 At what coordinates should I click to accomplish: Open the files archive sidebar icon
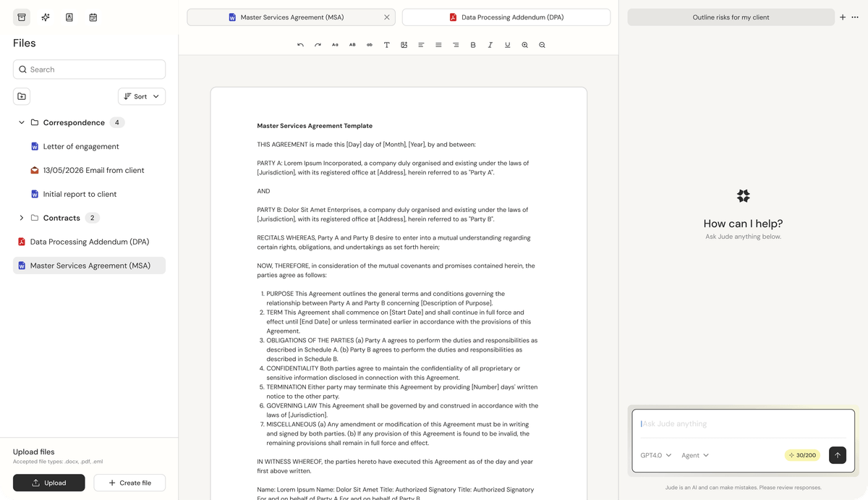pos(22,17)
